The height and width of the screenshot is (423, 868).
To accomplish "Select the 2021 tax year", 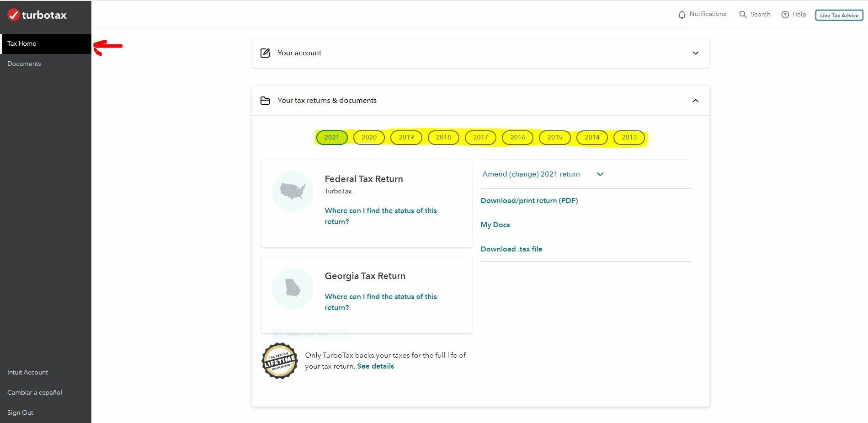I will 332,137.
